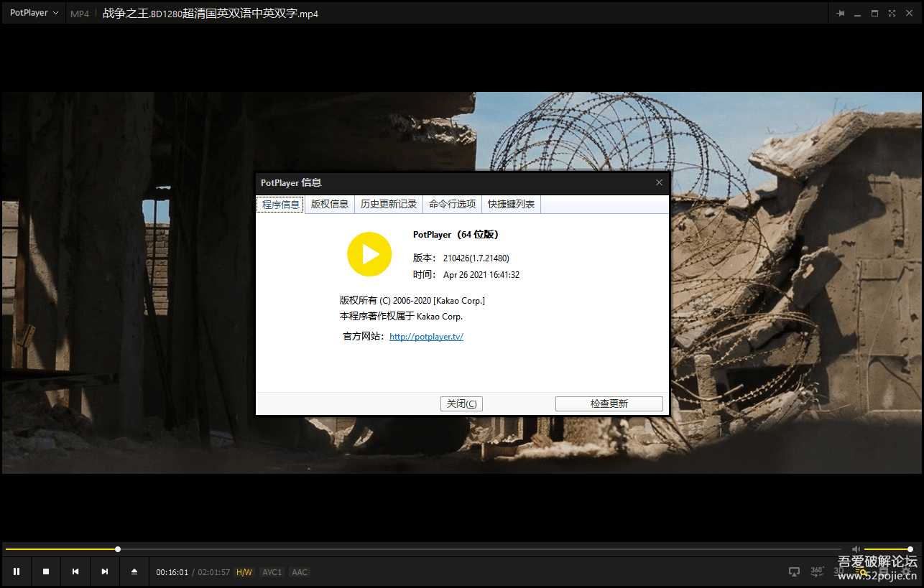Click the yellow PotPlayer play logo
The height and width of the screenshot is (588, 924).
coord(369,254)
